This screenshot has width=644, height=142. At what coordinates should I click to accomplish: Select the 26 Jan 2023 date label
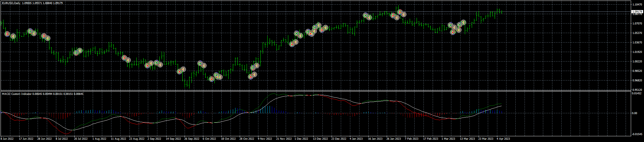[394, 139]
